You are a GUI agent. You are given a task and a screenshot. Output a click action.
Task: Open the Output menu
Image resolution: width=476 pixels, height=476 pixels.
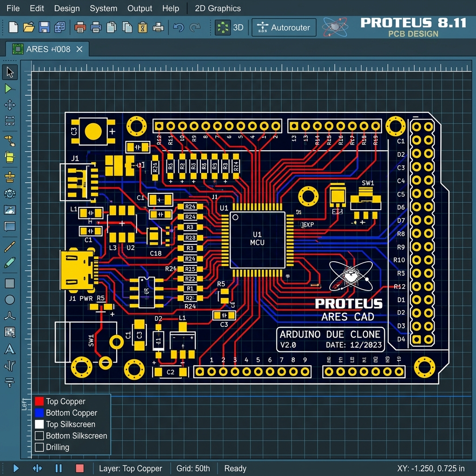pyautogui.click(x=139, y=8)
